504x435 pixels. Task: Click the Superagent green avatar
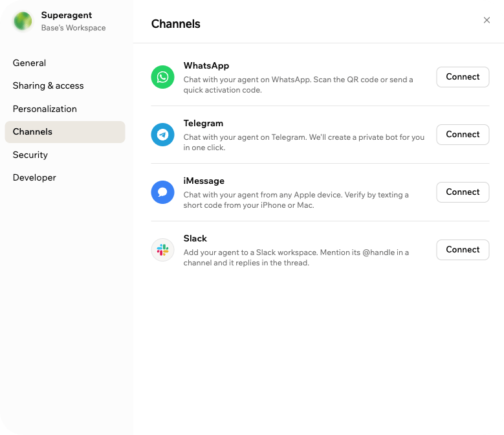23,21
